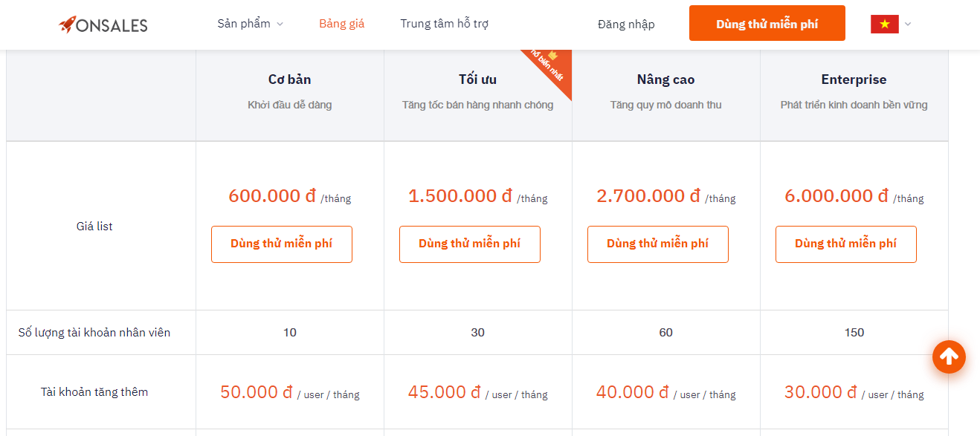Click the Vietnam flag icon

885,24
